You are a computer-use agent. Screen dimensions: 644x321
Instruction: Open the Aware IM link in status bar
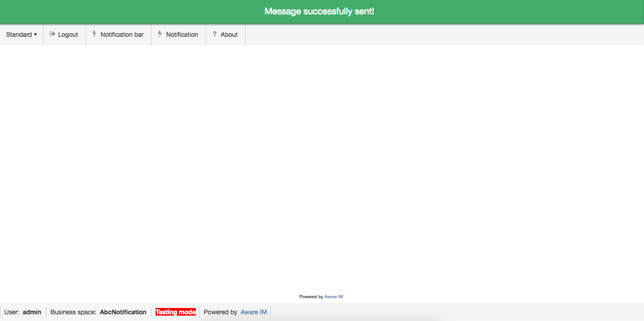254,312
